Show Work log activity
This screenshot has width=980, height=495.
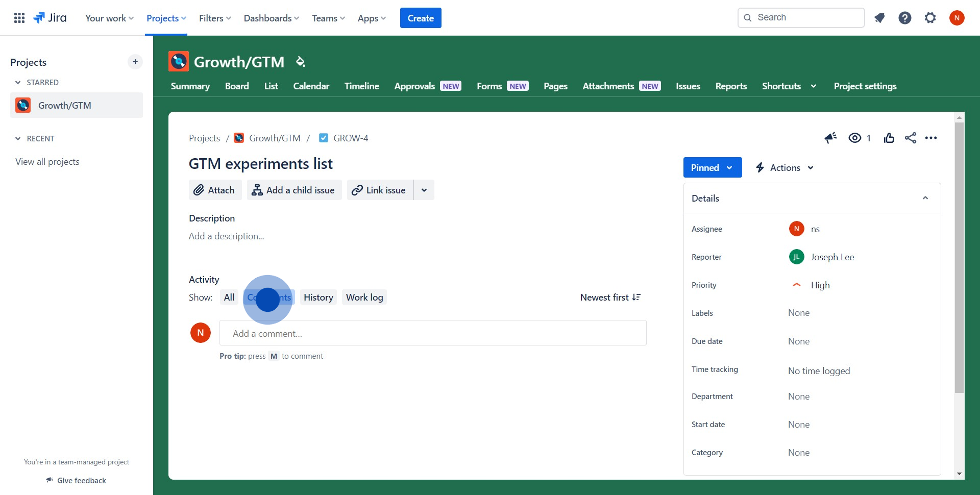[x=364, y=298]
